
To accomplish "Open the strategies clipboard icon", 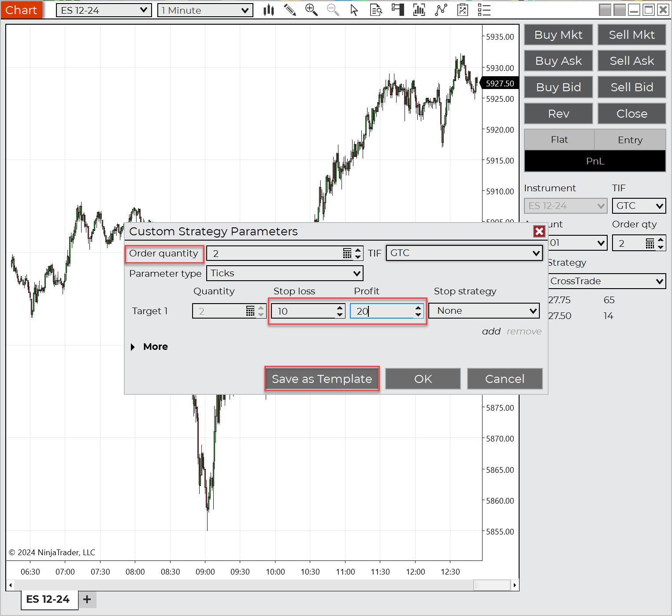I will pyautogui.click(x=463, y=10).
